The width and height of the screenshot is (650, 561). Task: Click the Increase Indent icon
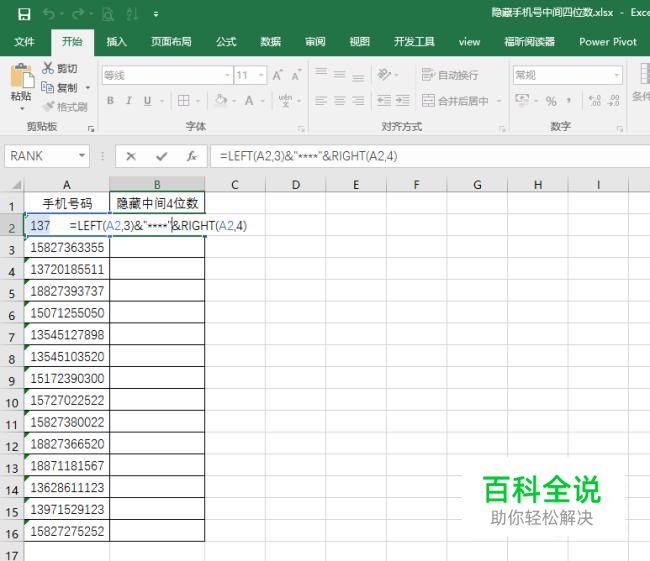403,101
